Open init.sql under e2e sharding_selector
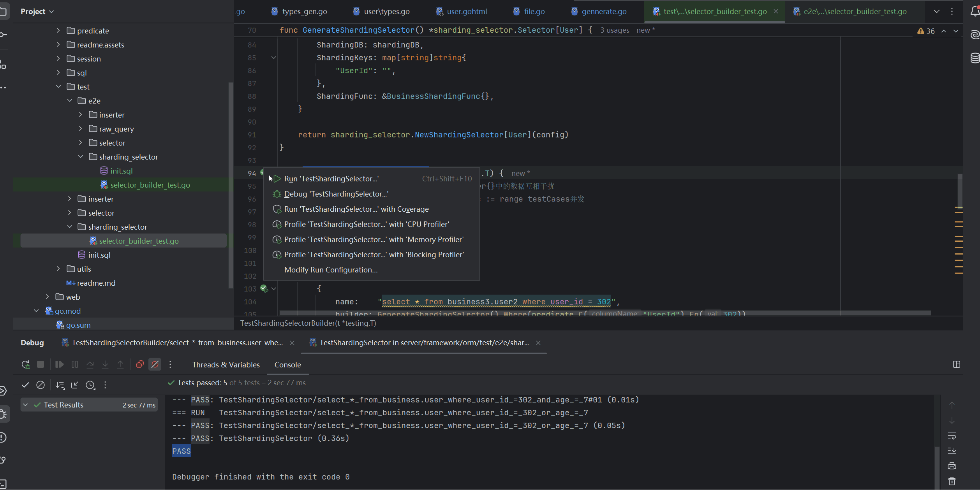 (x=121, y=170)
